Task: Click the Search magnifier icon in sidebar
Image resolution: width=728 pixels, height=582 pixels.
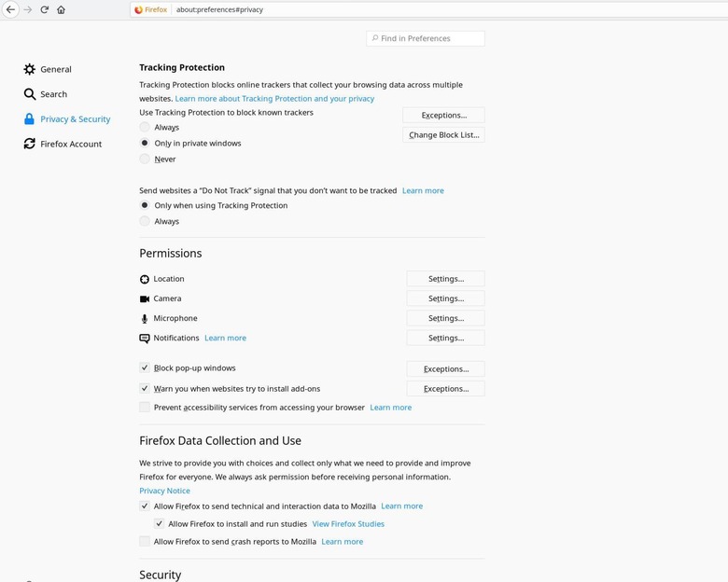Action: pos(30,94)
